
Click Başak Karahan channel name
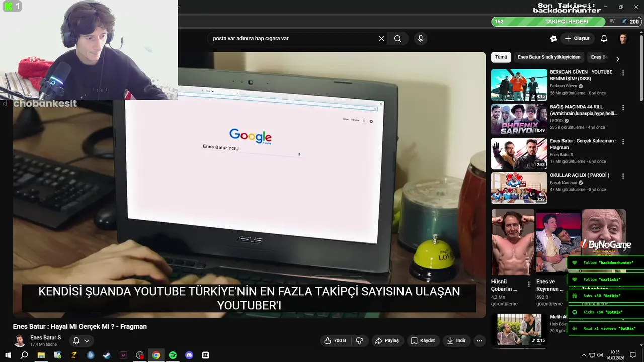(x=564, y=183)
